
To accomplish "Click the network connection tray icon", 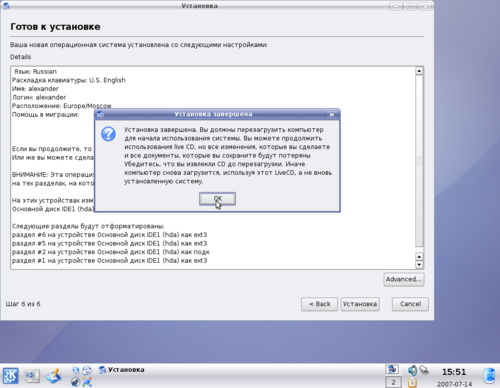I will pos(424,370).
